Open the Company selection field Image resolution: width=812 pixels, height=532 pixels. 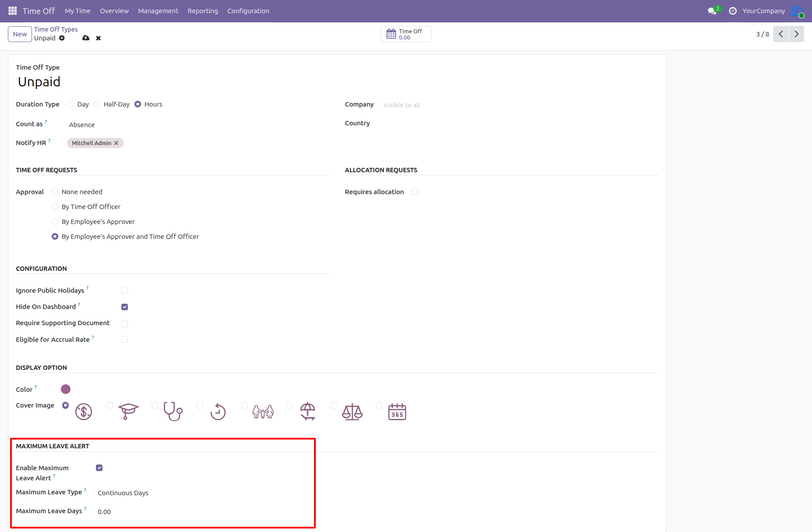pos(520,105)
